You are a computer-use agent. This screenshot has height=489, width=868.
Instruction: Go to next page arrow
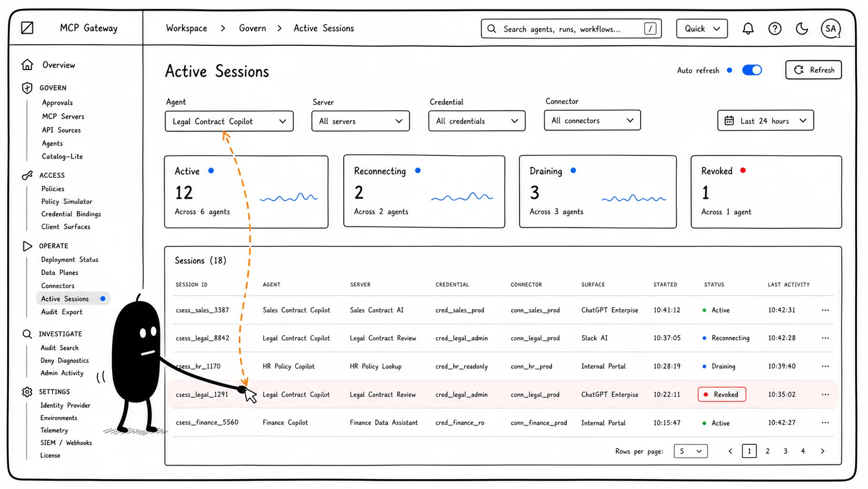point(822,451)
